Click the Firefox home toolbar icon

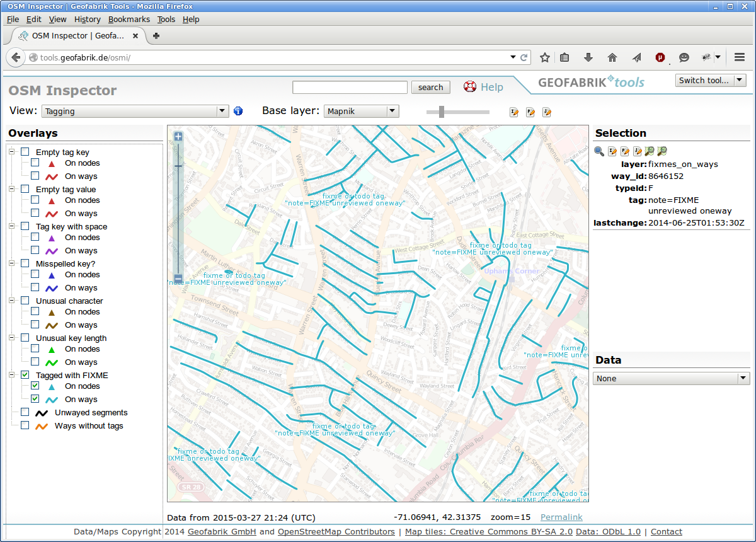point(612,57)
